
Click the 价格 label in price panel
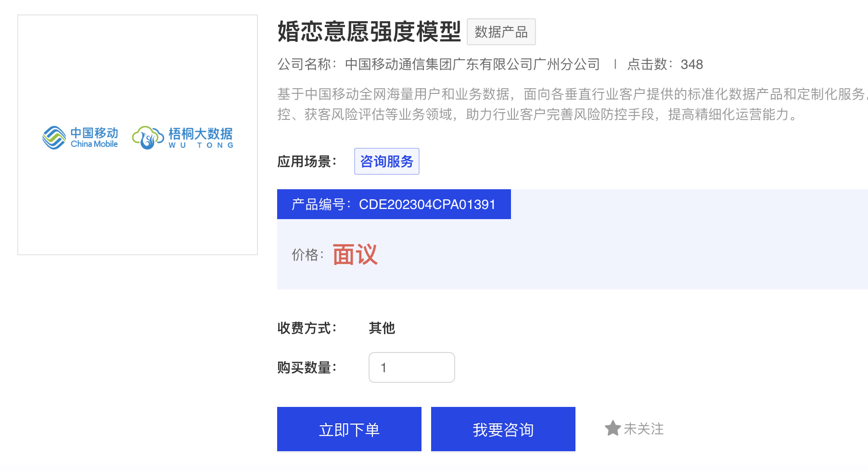coord(307,254)
